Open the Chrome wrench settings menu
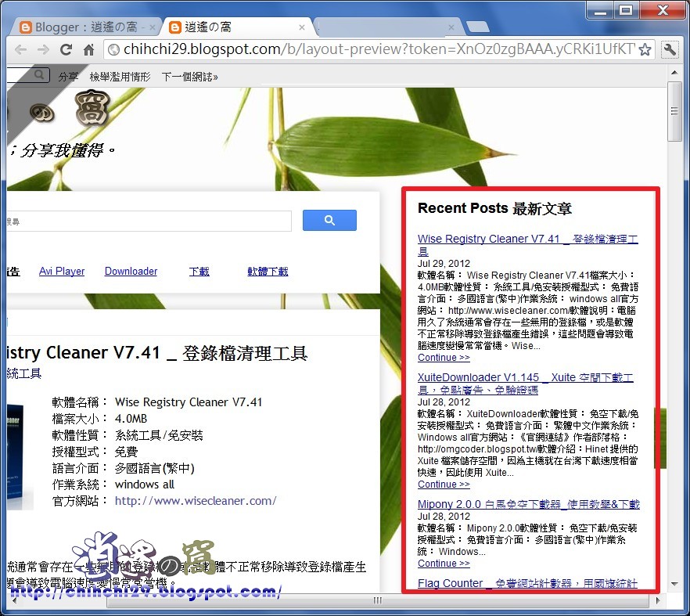Screen dimensions: 690x616 point(670,49)
